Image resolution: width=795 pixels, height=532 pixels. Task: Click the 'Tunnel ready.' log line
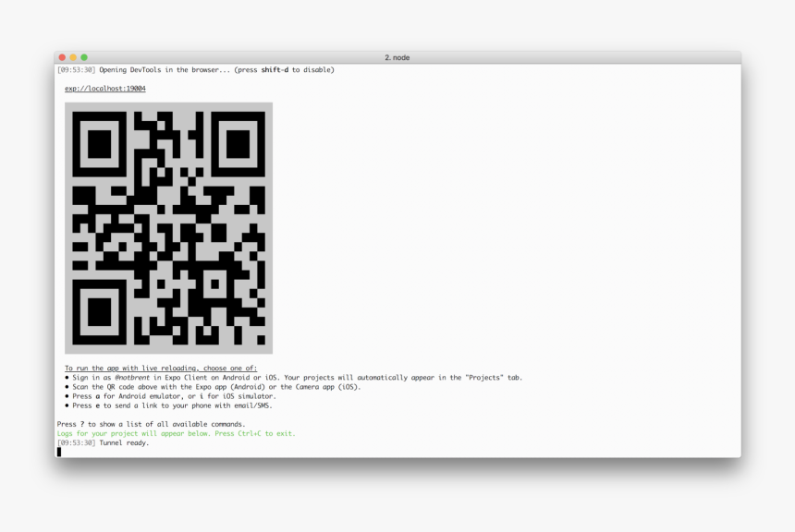(103, 442)
